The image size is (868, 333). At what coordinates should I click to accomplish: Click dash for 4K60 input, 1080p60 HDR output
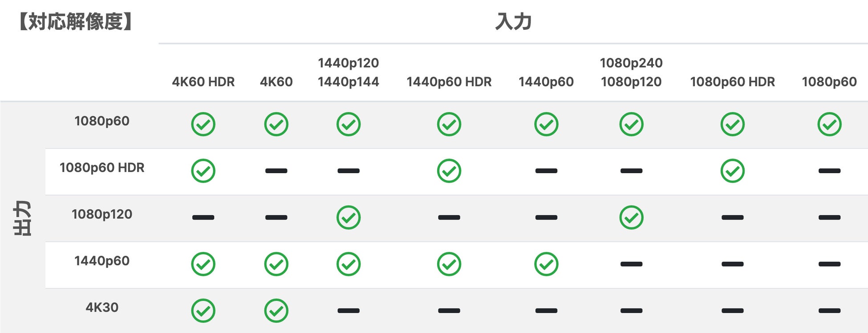point(276,171)
